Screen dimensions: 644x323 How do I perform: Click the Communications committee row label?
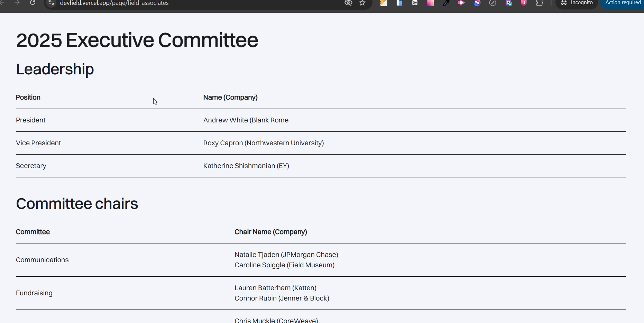[42, 260]
